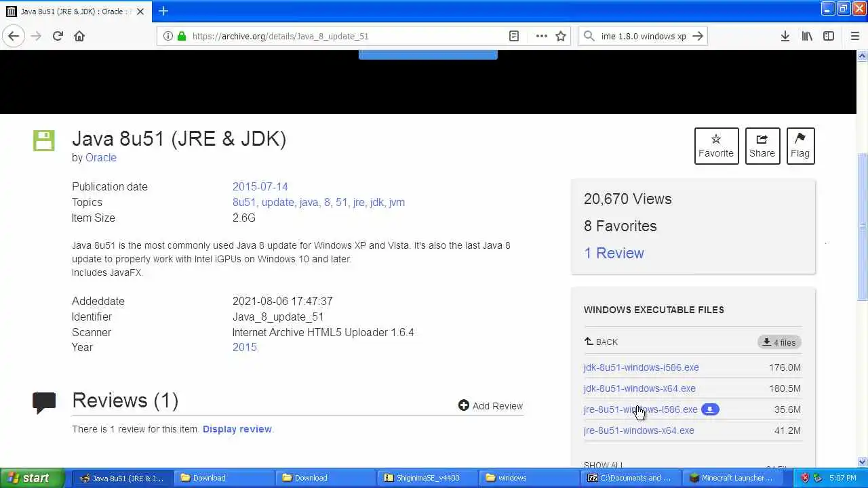Click the reviews speech bubble icon
This screenshot has height=488, width=868.
pyautogui.click(x=44, y=403)
